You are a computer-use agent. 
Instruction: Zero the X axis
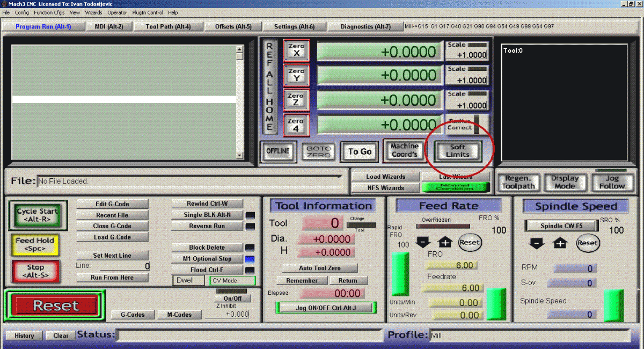point(296,50)
